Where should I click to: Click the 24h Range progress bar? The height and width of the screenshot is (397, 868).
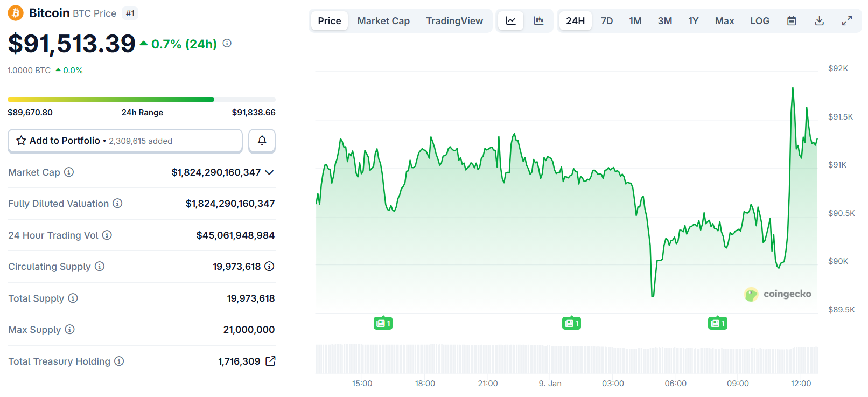click(x=141, y=100)
